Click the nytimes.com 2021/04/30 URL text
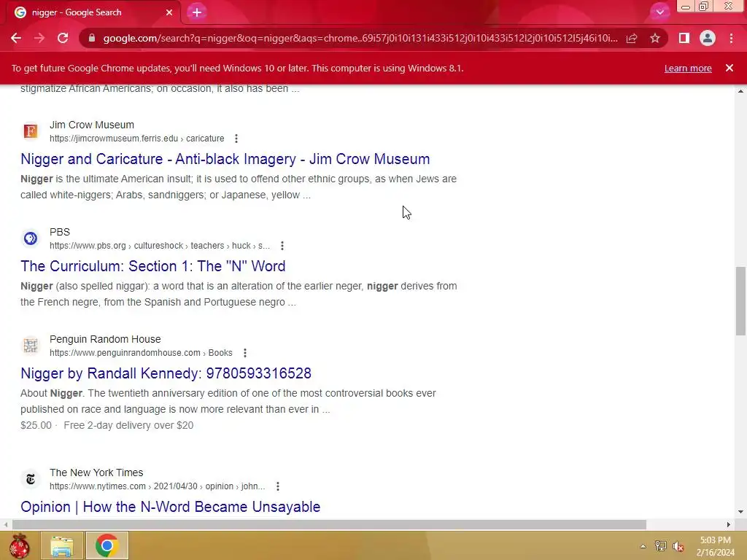This screenshot has width=747, height=560. click(x=158, y=486)
